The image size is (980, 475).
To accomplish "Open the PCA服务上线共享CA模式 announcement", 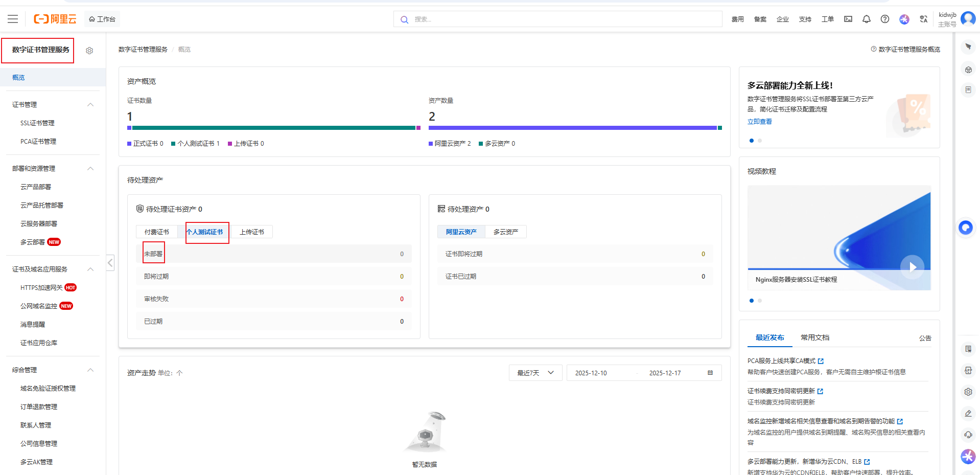I will 781,361.
